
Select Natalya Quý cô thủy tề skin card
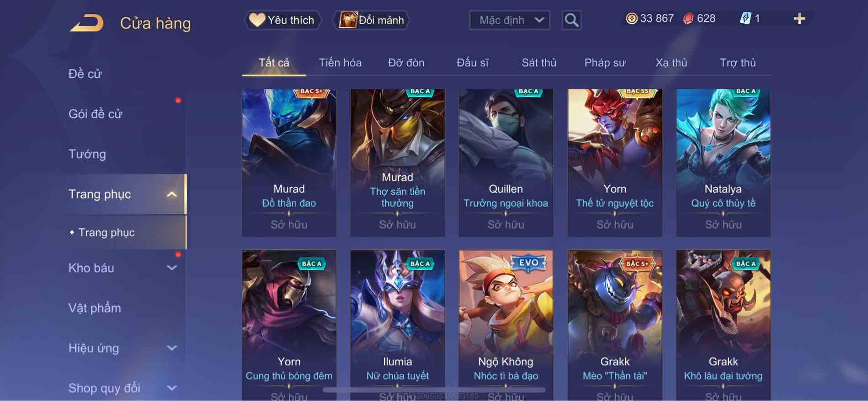point(723,163)
